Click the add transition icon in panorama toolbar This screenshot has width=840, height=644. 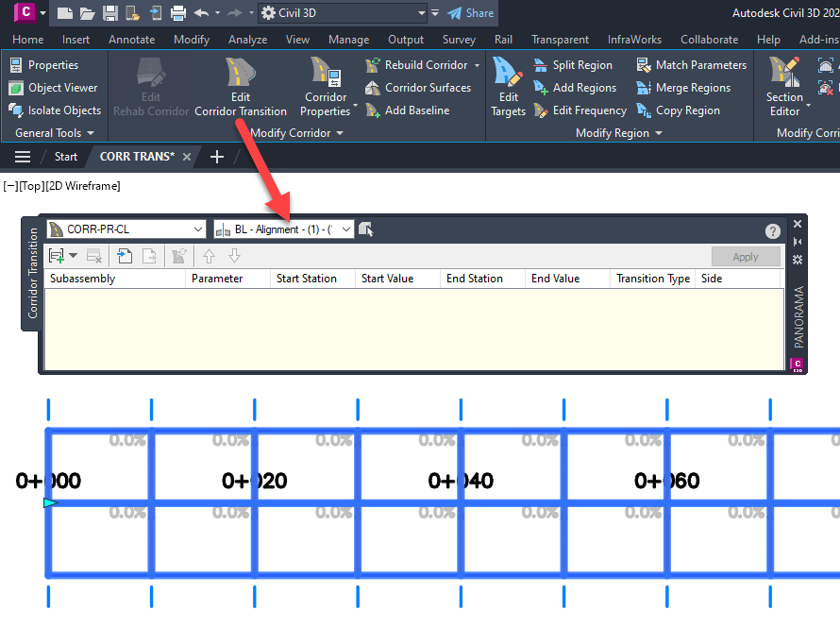click(x=57, y=256)
